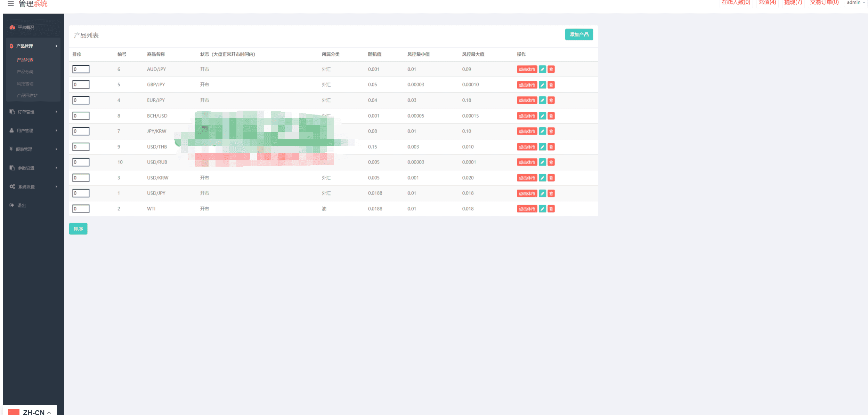The width and height of the screenshot is (868, 415).
Task: Open 产品分类 in the sidebar
Action: click(x=25, y=72)
